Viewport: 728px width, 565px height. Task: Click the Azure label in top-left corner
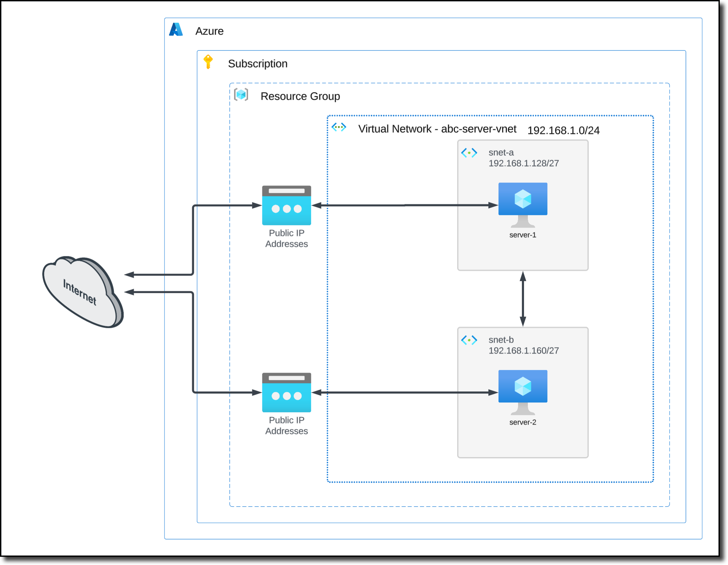tap(209, 31)
